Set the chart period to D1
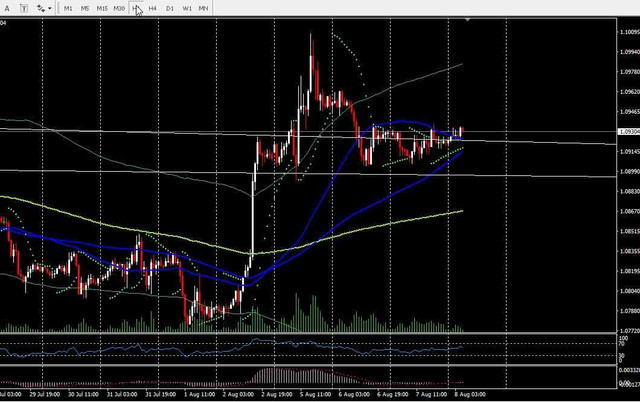Image resolution: width=640 pixels, height=402 pixels. pyautogui.click(x=169, y=8)
